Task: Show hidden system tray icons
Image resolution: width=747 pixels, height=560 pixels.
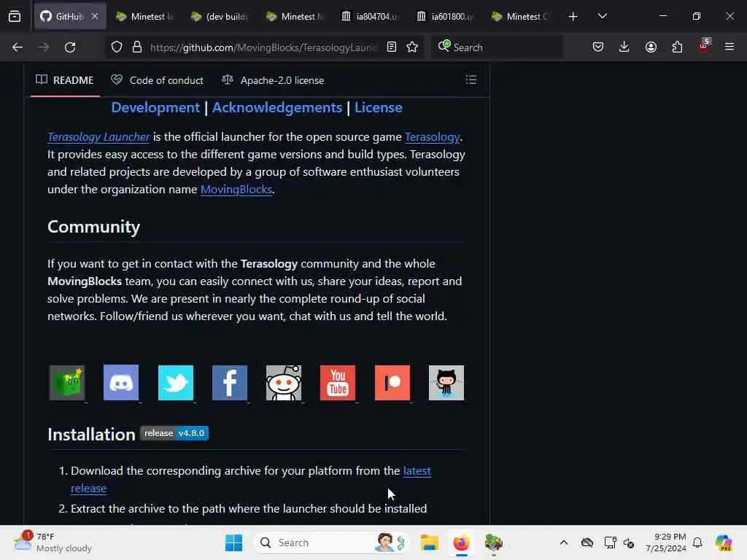Action: tap(564, 542)
